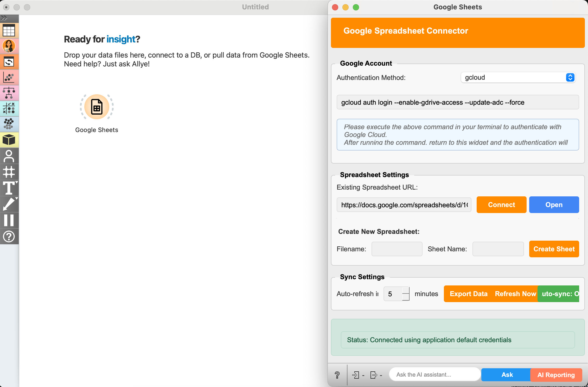Image resolution: width=588 pixels, height=387 pixels.
Task: Click the person silhouette icon in sidebar
Action: pos(9,156)
